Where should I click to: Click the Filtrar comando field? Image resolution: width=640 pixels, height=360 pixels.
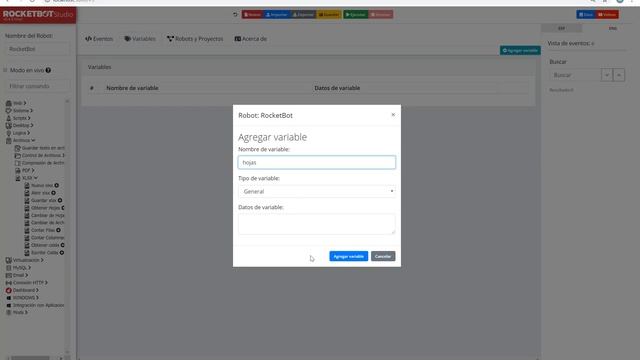(37, 86)
